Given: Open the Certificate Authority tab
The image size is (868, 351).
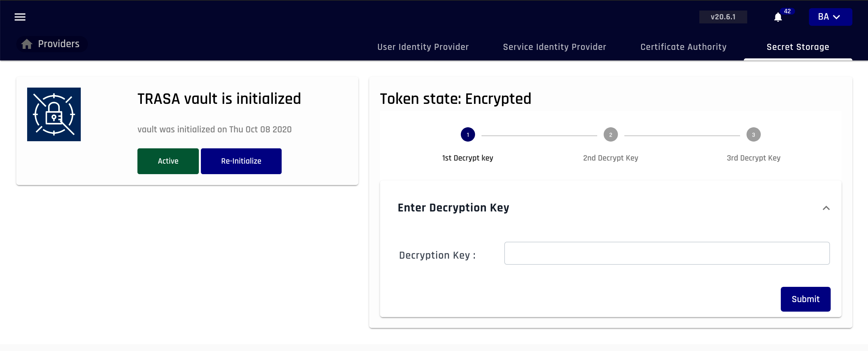Looking at the screenshot, I should (x=683, y=47).
